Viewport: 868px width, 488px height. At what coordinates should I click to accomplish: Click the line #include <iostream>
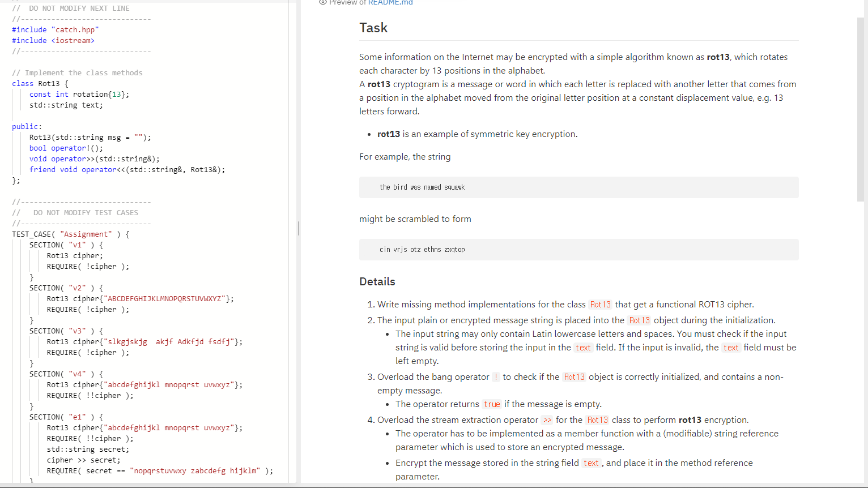[53, 41]
